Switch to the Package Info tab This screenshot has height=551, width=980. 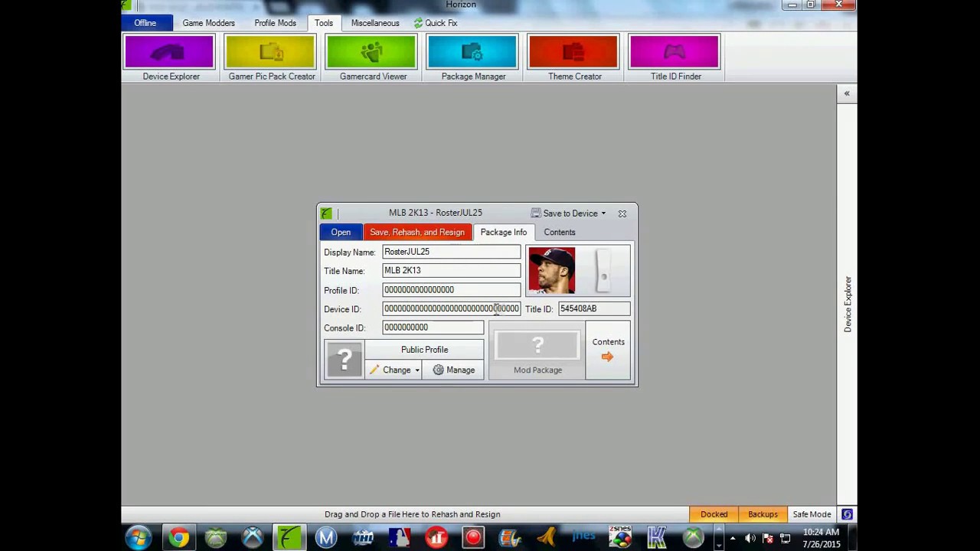[504, 232]
